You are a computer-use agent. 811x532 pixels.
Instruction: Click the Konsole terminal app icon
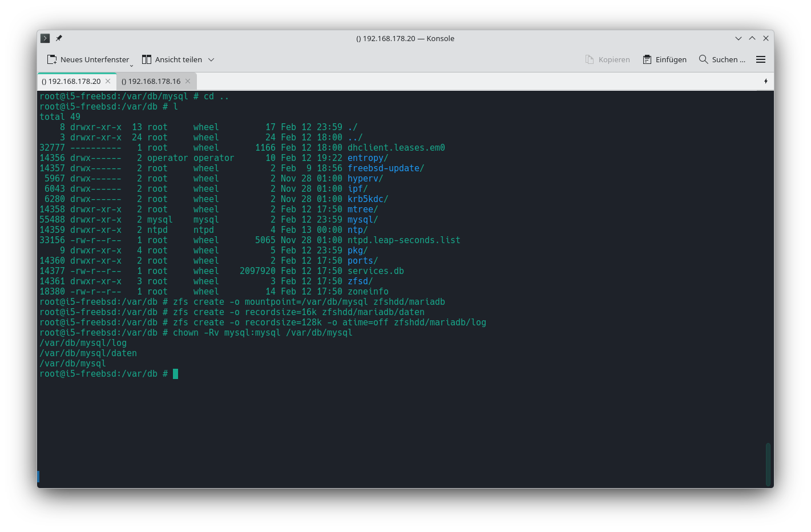pyautogui.click(x=45, y=38)
